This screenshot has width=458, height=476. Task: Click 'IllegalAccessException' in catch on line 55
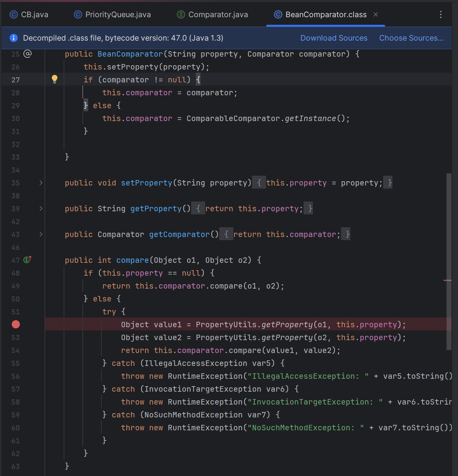pos(196,363)
